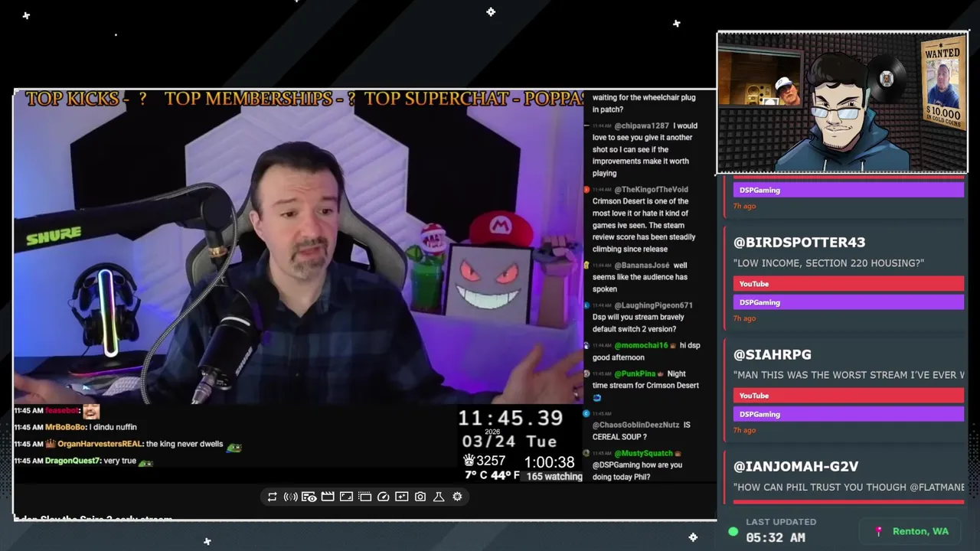The width and height of the screenshot is (980, 551).
Task: Click MrBoBoBo username in overlay chat
Action: (x=65, y=427)
